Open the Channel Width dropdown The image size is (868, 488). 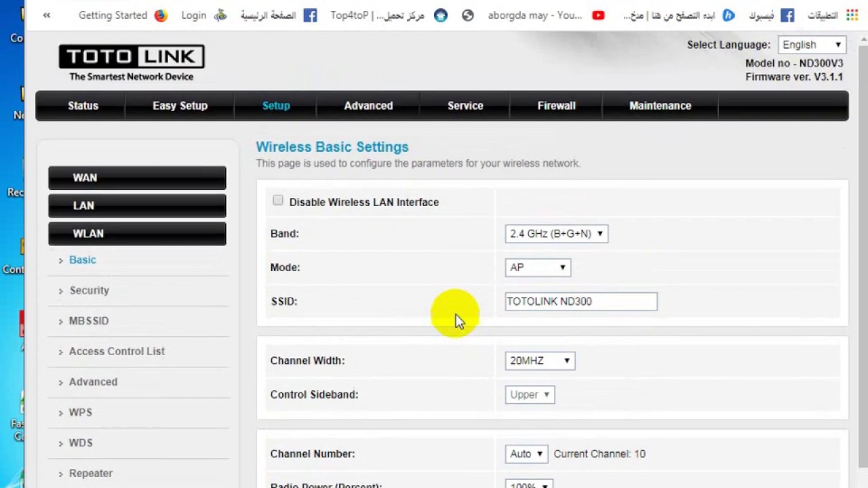540,361
